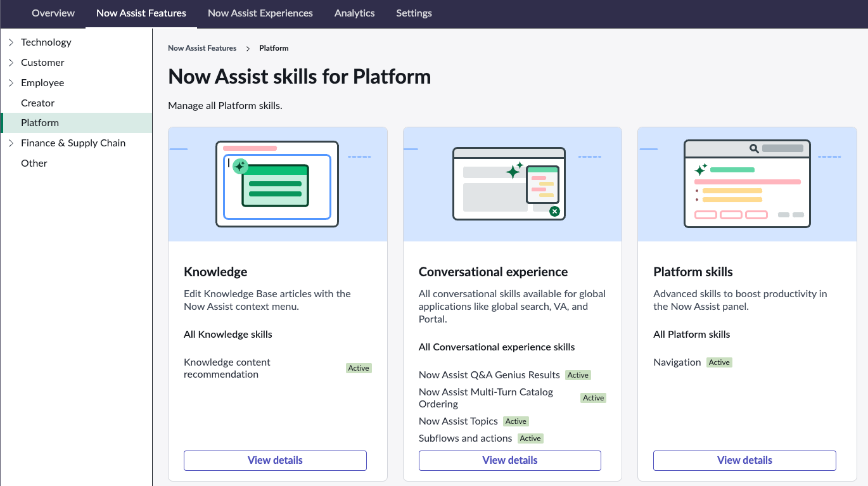Click Active badge beside Navigation
Viewport: 868px width, 486px height.
pyautogui.click(x=719, y=362)
